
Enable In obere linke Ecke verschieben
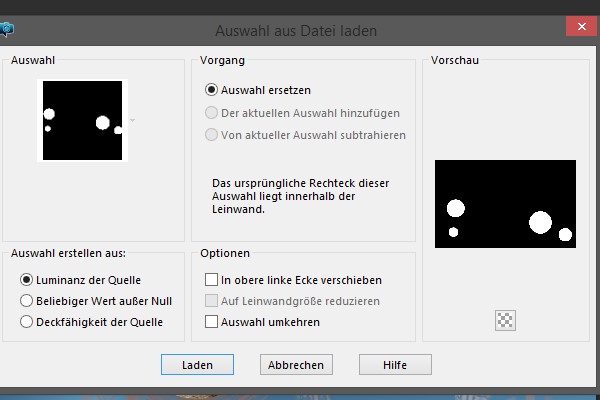click(211, 280)
